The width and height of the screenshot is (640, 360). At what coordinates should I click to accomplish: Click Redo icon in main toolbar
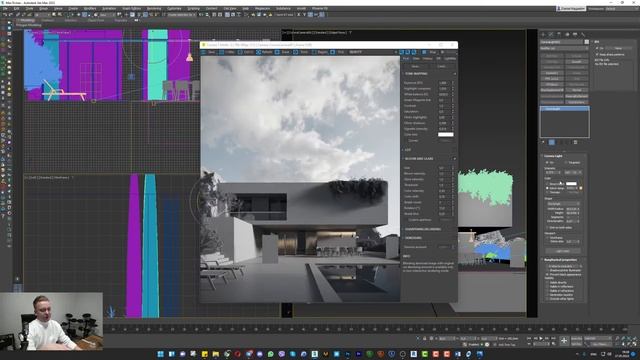point(11,14)
